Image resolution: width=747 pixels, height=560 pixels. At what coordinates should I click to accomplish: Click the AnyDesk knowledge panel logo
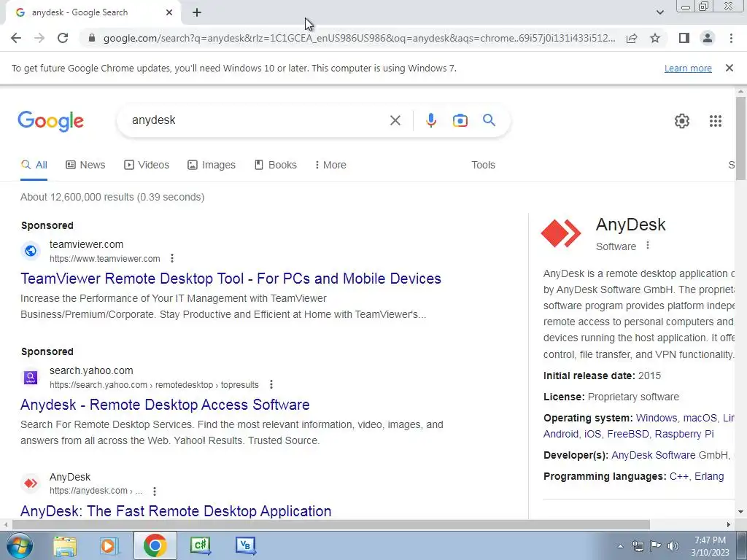coord(561,233)
